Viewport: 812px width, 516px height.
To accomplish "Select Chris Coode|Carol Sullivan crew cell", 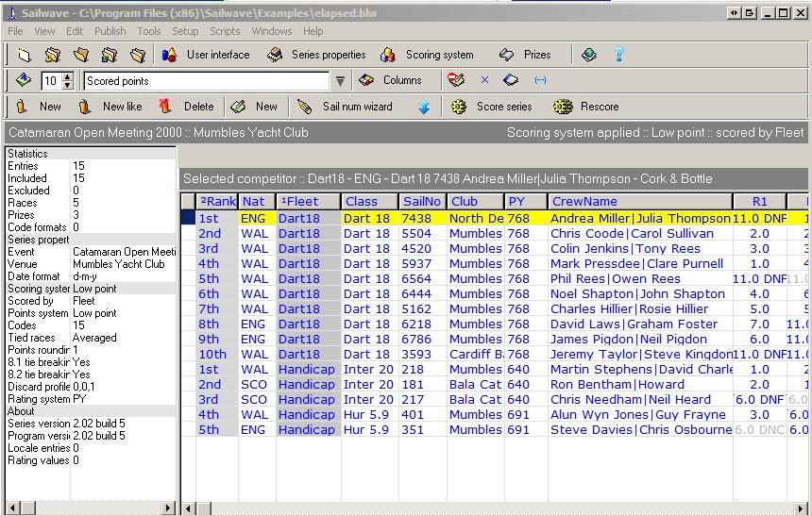I will [x=640, y=233].
